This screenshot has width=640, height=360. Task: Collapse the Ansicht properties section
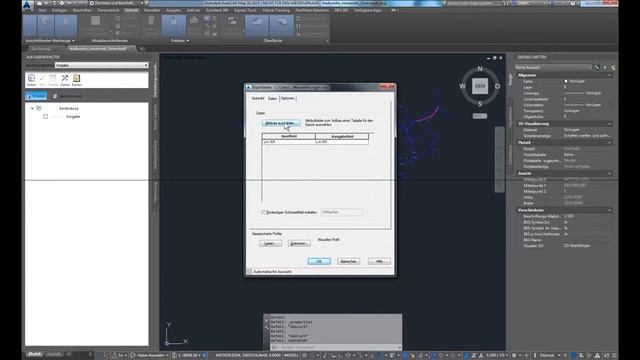(609, 173)
